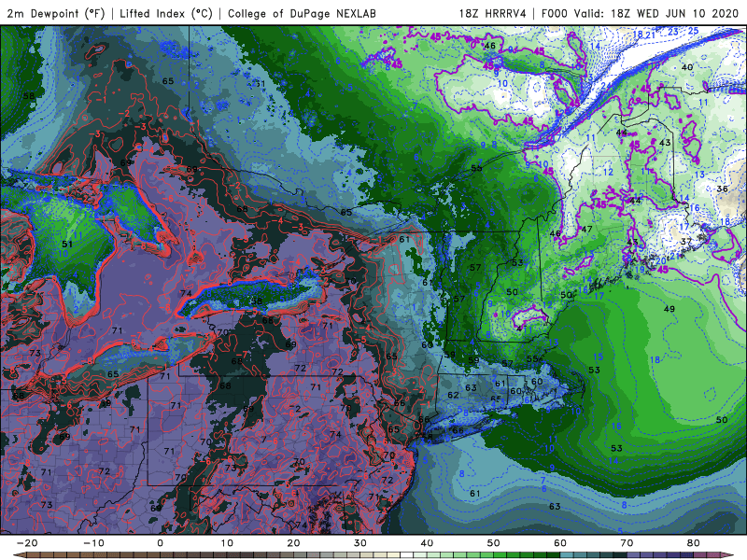Click the blue lifted index value 25 at the top right
This screenshot has width=747, height=560.
(x=693, y=31)
